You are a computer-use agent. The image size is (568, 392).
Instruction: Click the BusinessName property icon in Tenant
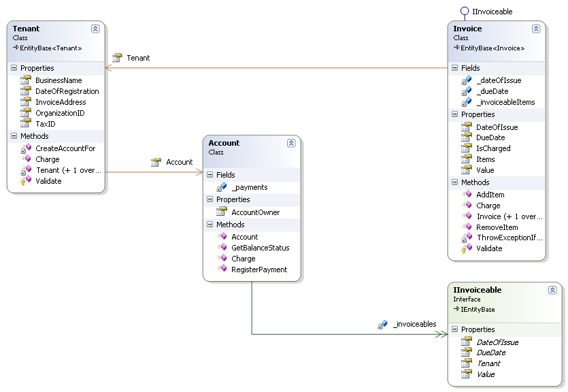coord(26,80)
